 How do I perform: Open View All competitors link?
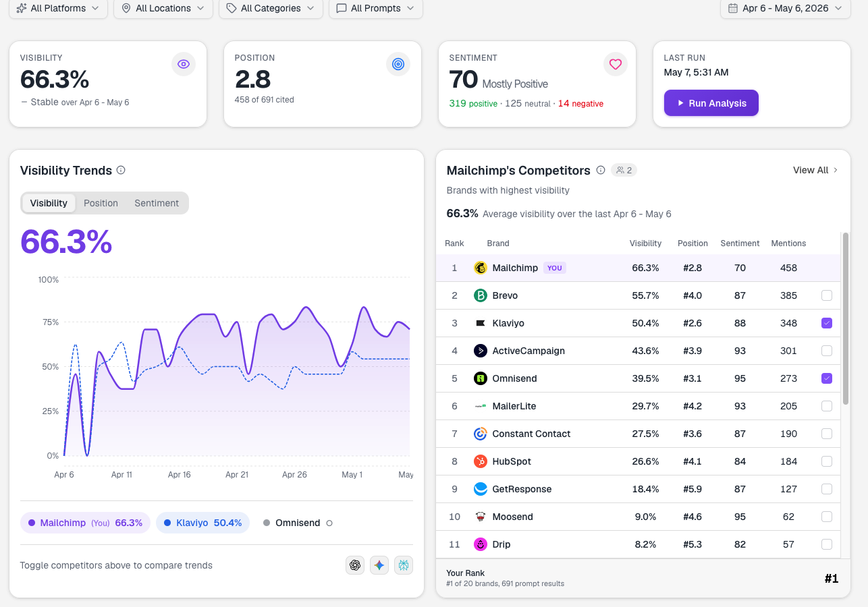pos(815,170)
